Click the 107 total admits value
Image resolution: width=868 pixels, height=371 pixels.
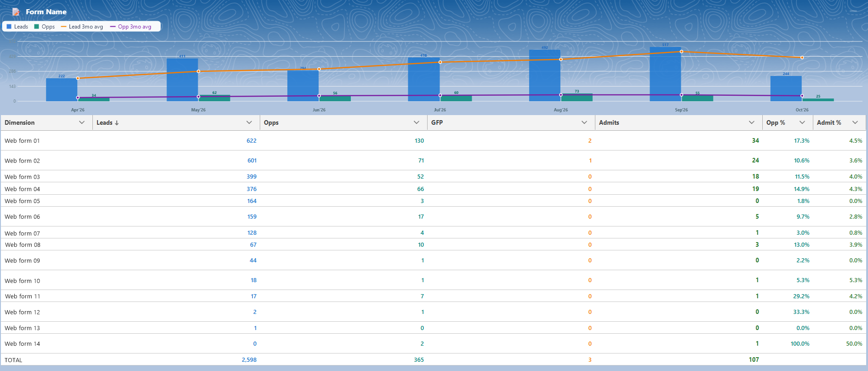click(754, 360)
